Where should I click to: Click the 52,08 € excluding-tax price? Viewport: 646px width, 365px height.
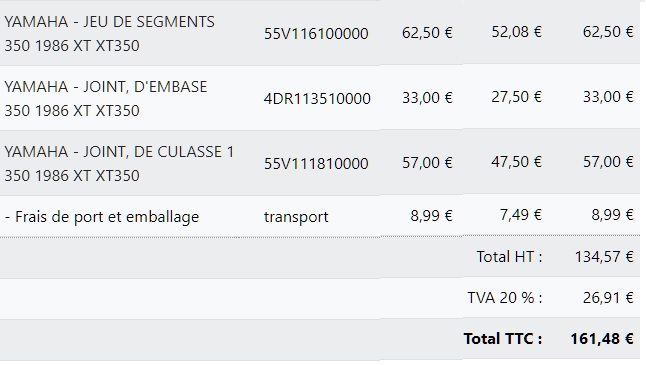click(x=517, y=32)
